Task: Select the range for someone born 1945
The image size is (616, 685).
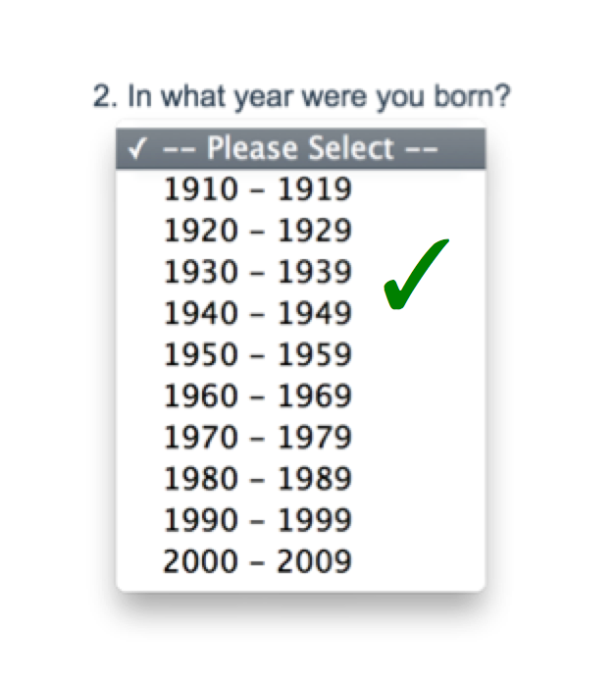Action: point(257,313)
